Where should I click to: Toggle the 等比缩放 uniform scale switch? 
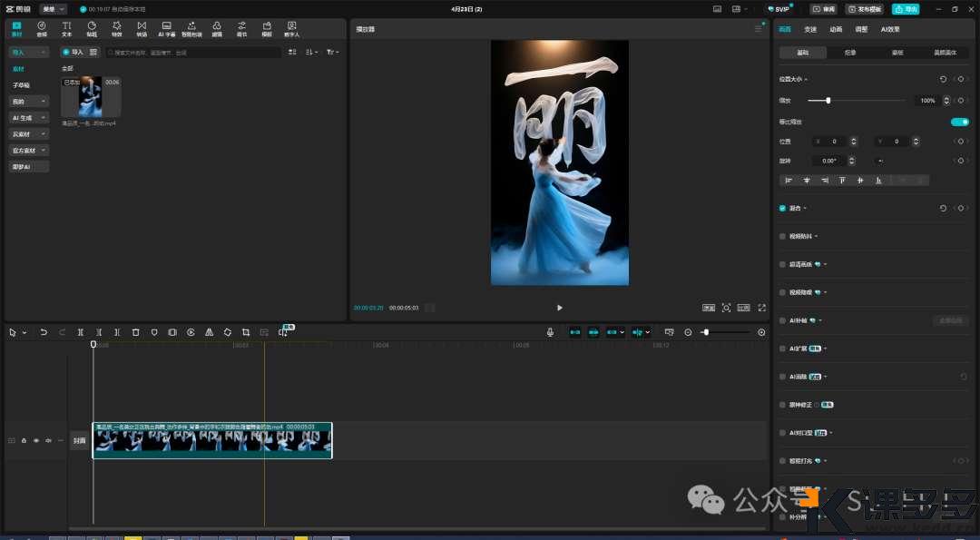pyautogui.click(x=958, y=122)
